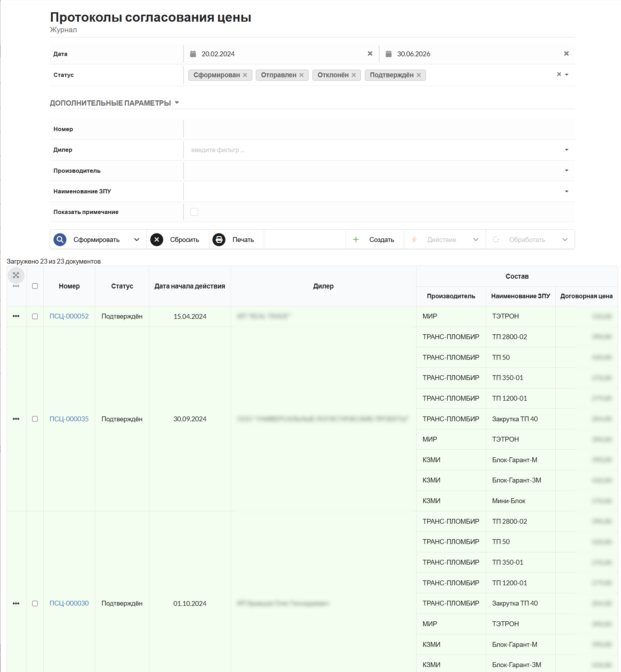Open protocol ПСЦ-000030 link

(x=69, y=603)
